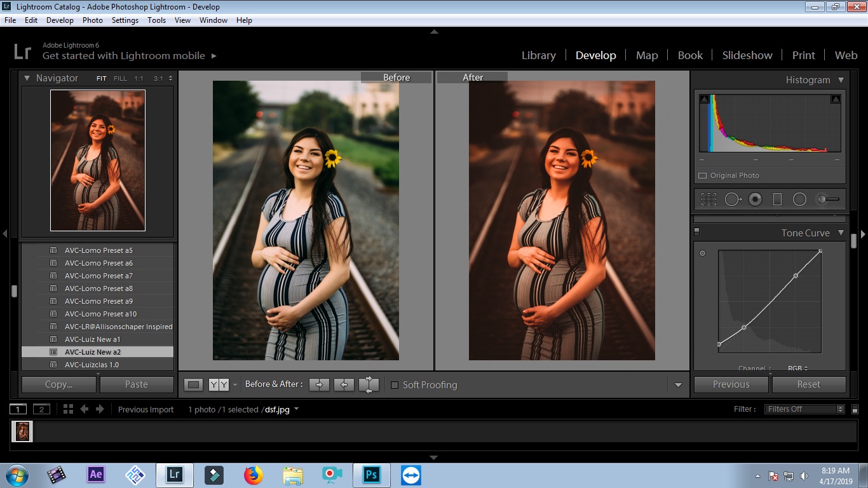Toggle the filter switch beside Filters Off
The height and width of the screenshot is (488, 868).
[855, 409]
